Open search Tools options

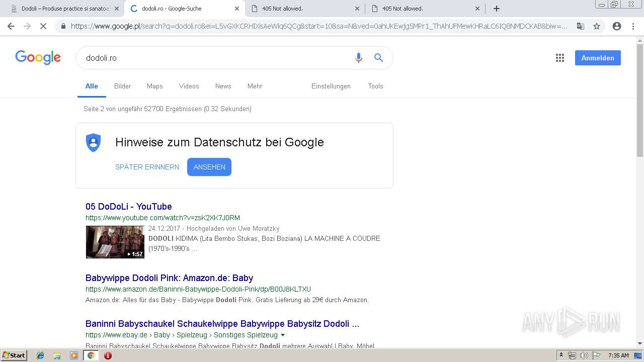pos(376,86)
